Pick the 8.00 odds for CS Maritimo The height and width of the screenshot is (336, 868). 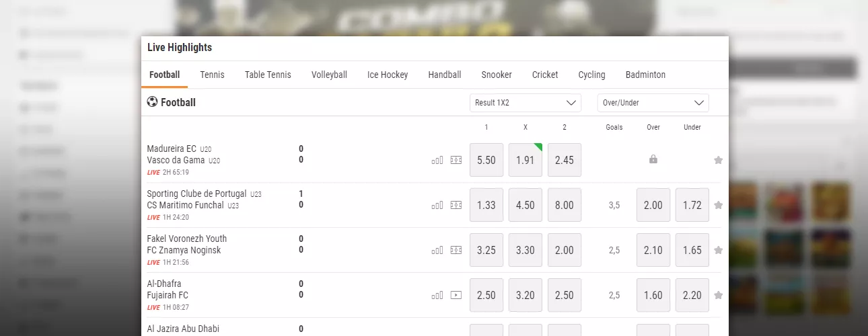[x=565, y=205]
